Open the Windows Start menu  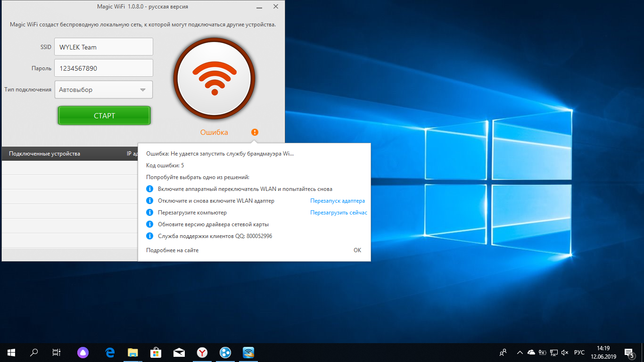(x=11, y=352)
